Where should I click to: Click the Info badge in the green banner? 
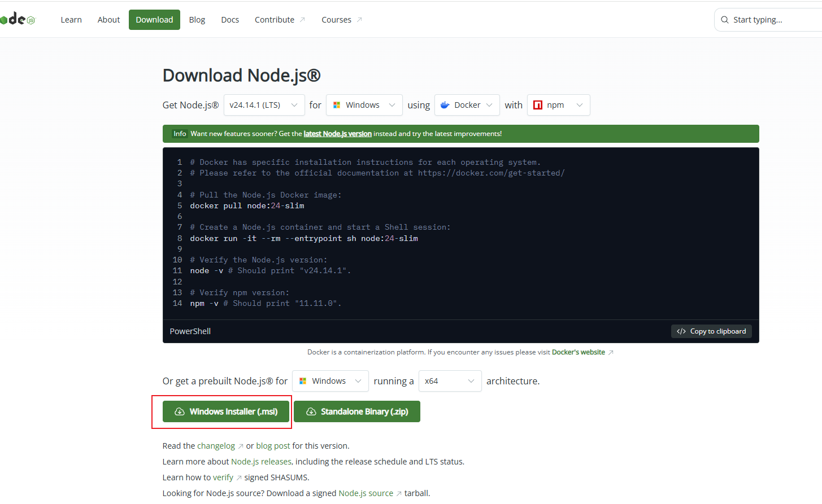[180, 134]
